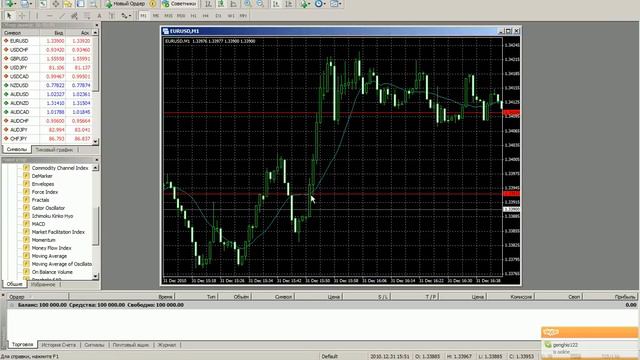The height and width of the screenshot is (360, 640).
Task: Switch chart to bar chart icon
Action: 209,4
